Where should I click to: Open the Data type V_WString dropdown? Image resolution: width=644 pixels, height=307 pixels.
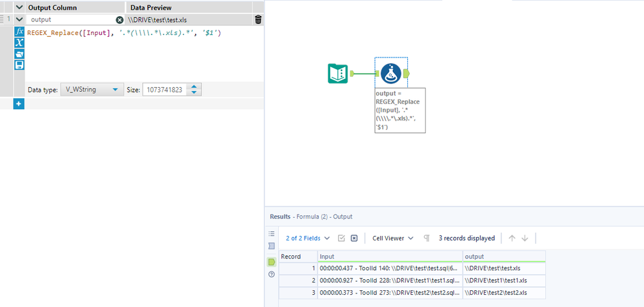pyautogui.click(x=92, y=90)
